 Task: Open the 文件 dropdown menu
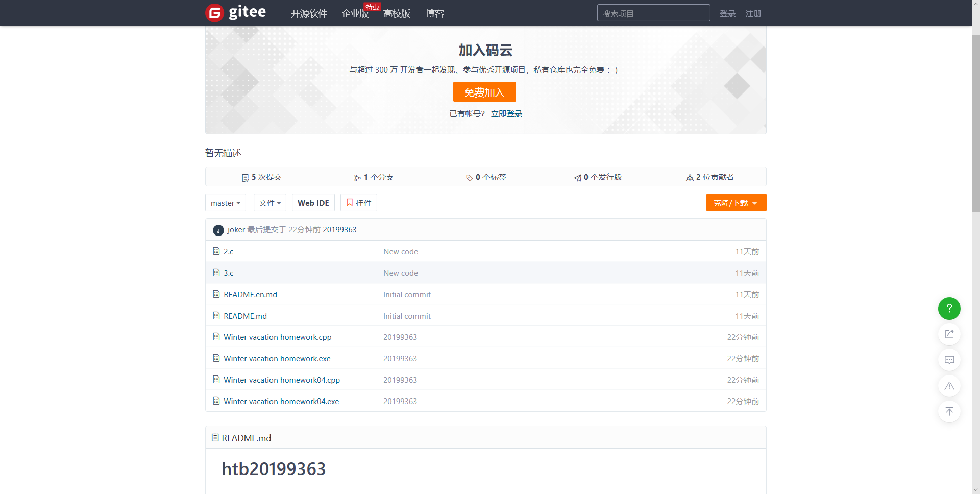(x=270, y=203)
